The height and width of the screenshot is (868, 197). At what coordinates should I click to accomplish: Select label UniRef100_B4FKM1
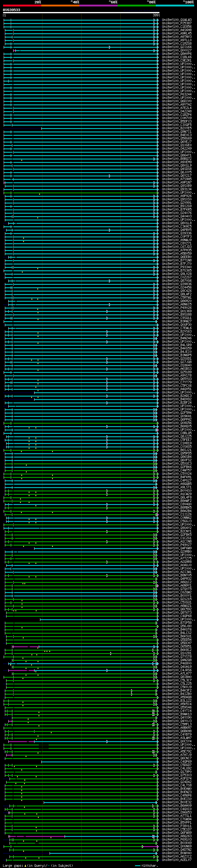(177, 477)
